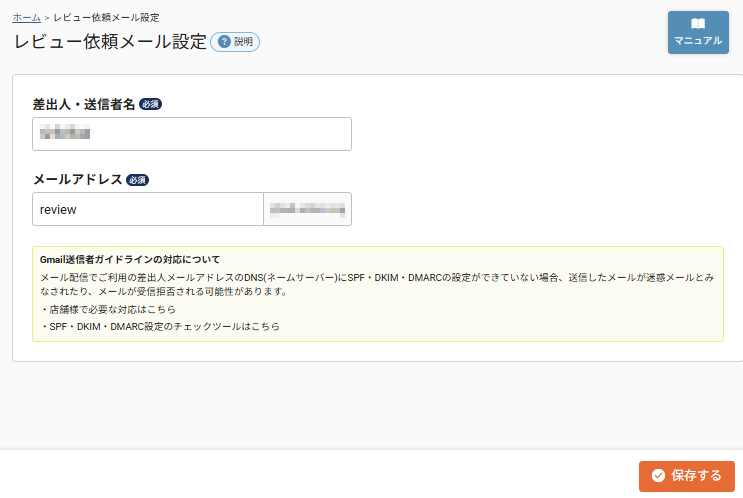Screen dimensions: 743x498
Task: Select the メールアドレス field label
Action: [78, 180]
